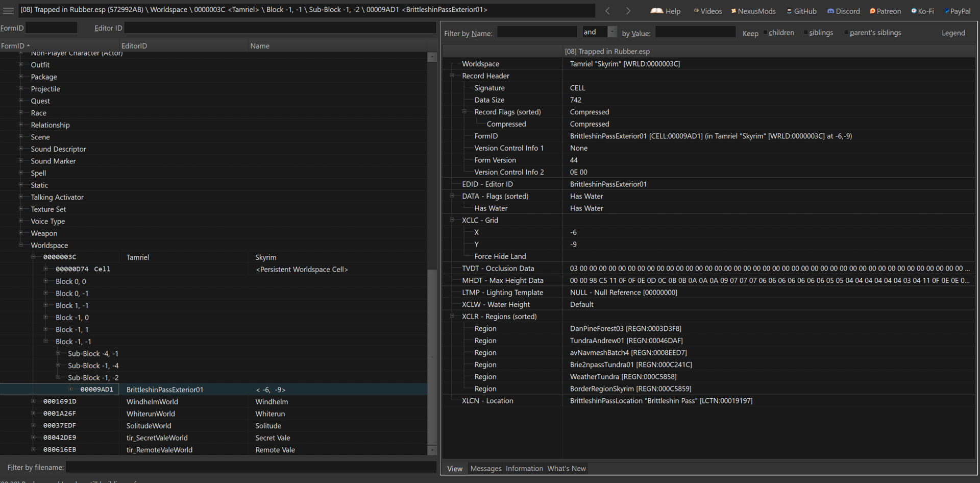Switch to the View tab
The height and width of the screenshot is (483, 980).
point(455,468)
